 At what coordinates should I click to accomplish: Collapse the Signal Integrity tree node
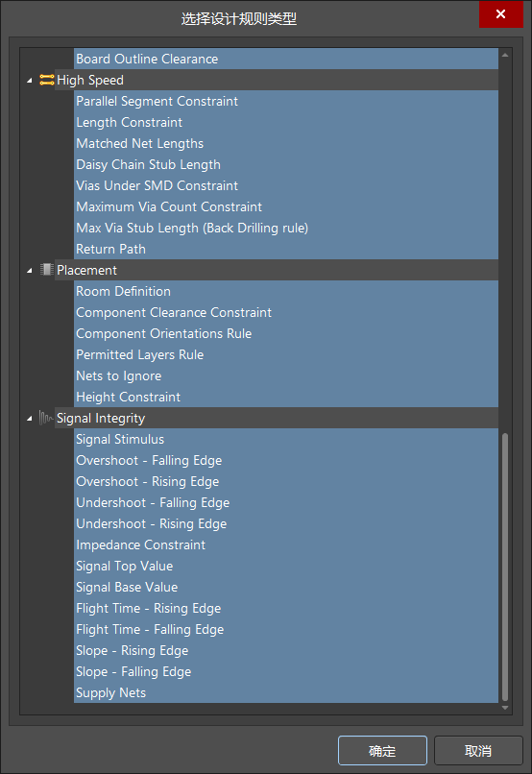(x=30, y=418)
